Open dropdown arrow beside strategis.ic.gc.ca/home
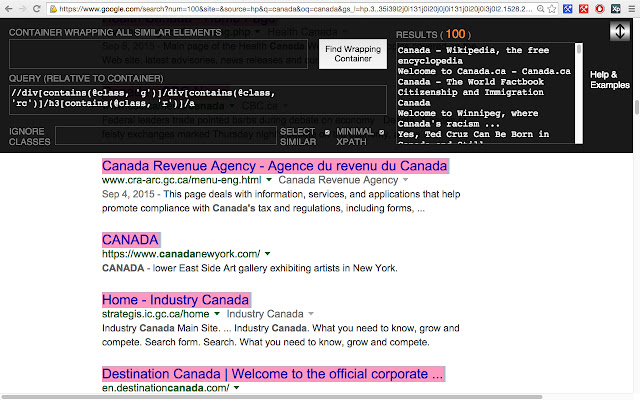 pos(217,313)
